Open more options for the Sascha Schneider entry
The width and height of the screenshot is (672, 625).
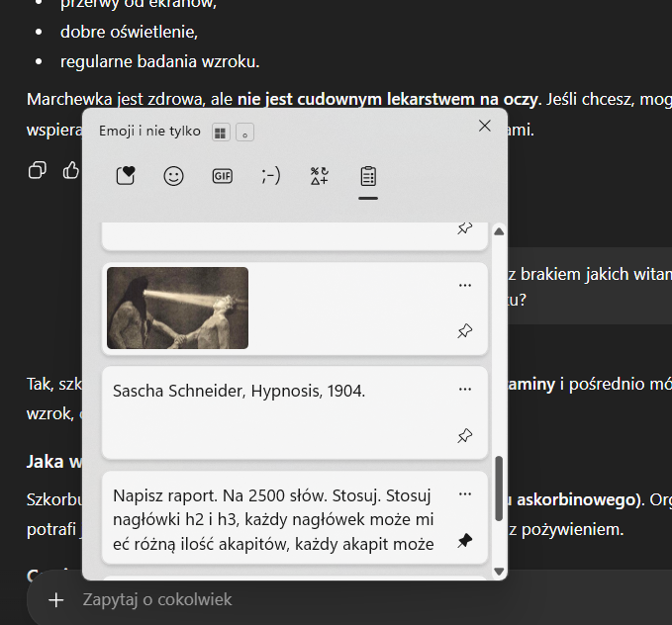pos(465,389)
